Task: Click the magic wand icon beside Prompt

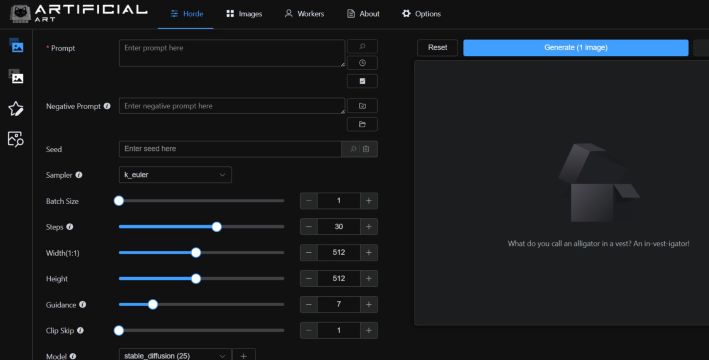Action: tap(362, 47)
